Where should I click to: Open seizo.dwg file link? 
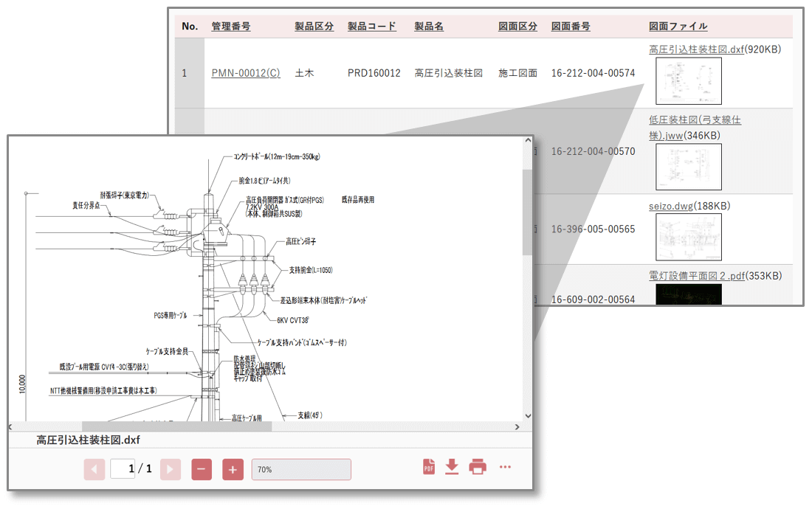(x=670, y=206)
